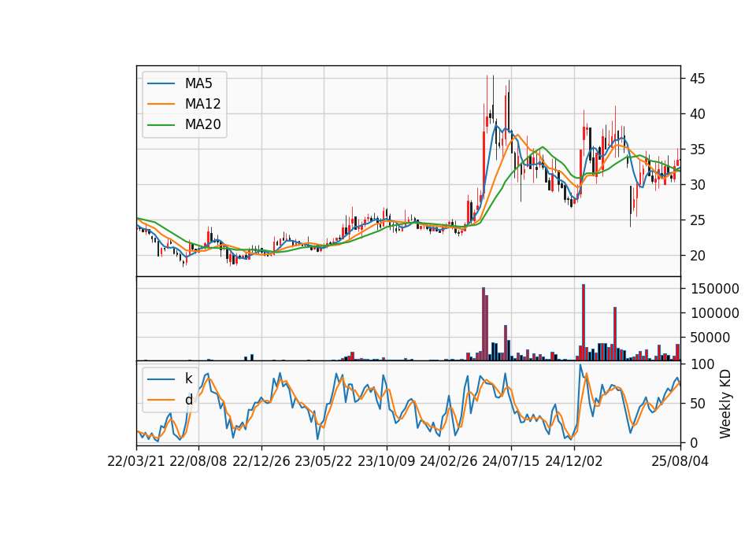Click the 24/02/26 date label

(449, 461)
